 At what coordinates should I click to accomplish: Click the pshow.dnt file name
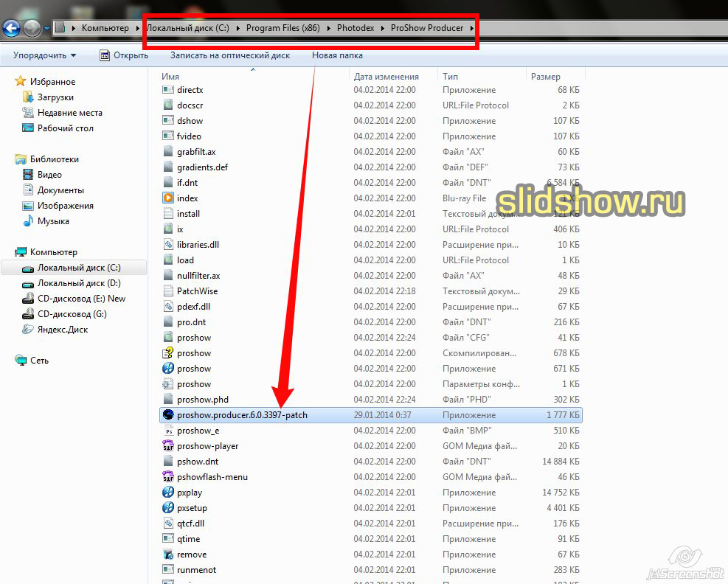[x=198, y=462]
